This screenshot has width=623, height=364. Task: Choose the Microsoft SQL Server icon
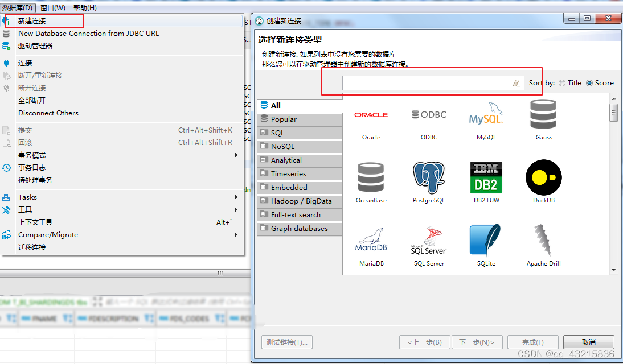tap(429, 241)
